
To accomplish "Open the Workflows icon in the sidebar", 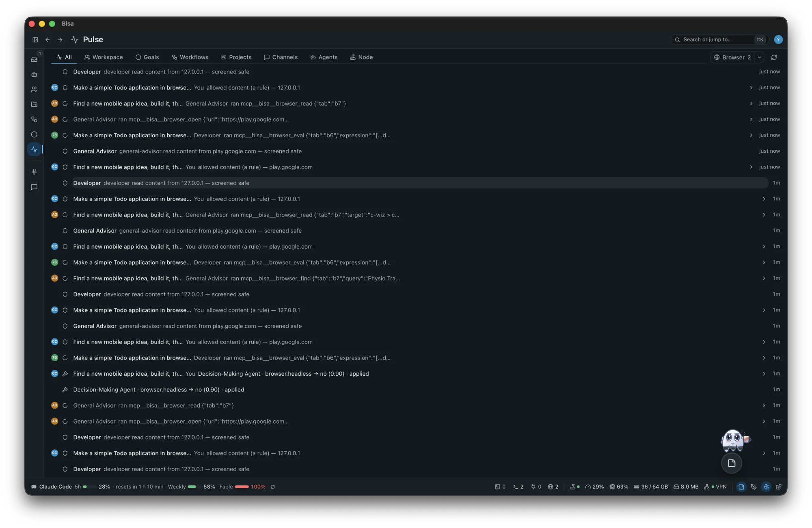I will (x=35, y=119).
